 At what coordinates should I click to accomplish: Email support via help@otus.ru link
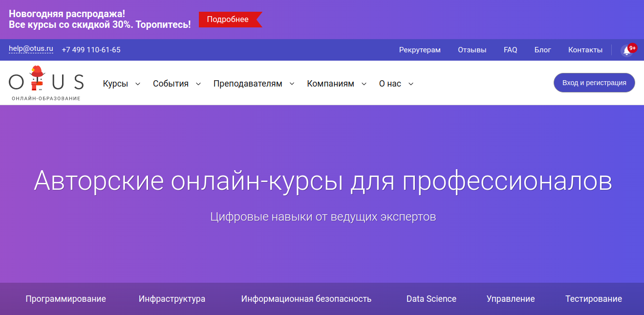(x=30, y=49)
